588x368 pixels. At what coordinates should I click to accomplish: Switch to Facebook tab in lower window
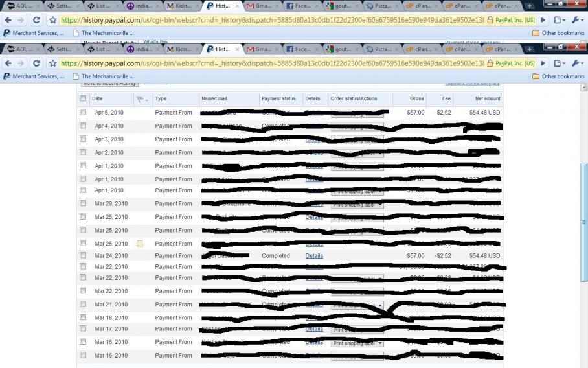[301, 49]
